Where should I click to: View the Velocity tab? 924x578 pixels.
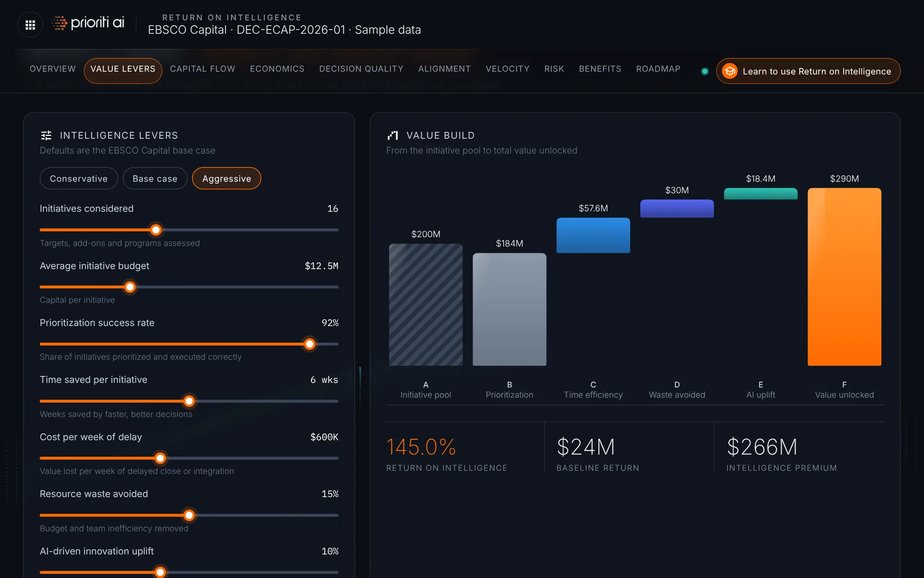point(508,69)
